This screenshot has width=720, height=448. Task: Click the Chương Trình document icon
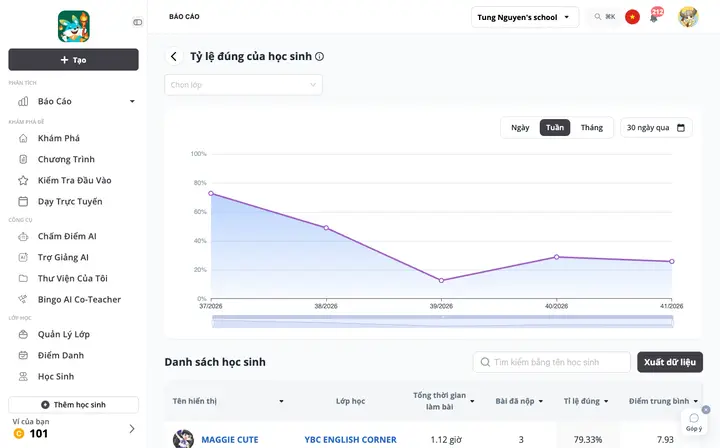[23, 159]
